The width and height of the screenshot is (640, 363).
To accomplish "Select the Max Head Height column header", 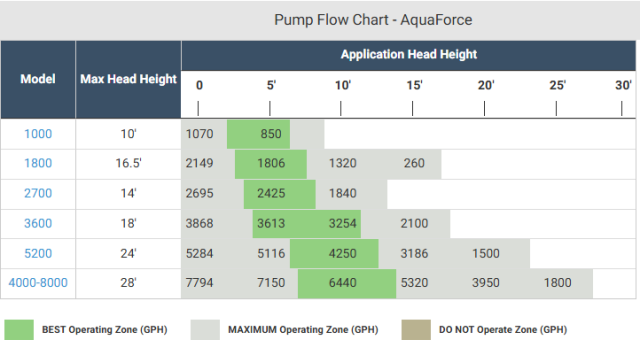I will [x=128, y=79].
